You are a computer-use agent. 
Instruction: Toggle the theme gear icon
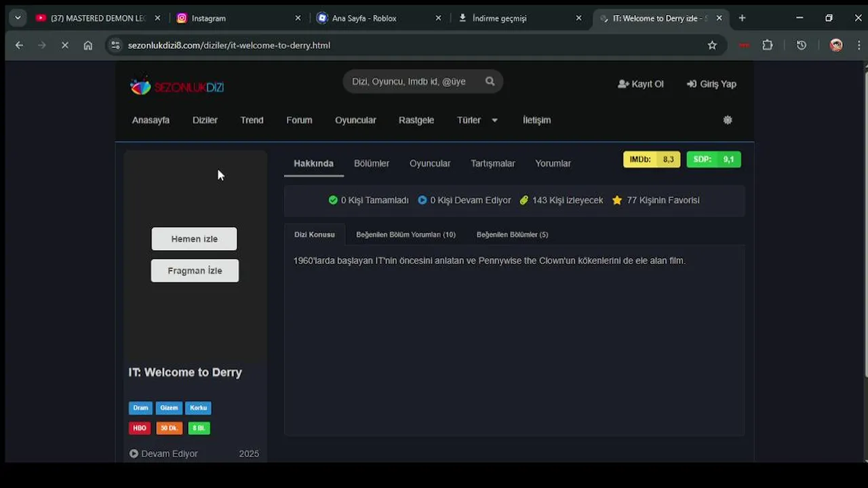tap(728, 120)
